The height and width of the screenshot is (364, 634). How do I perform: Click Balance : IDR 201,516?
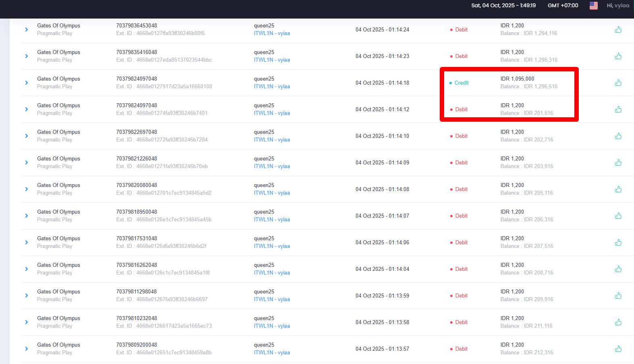[x=527, y=113]
